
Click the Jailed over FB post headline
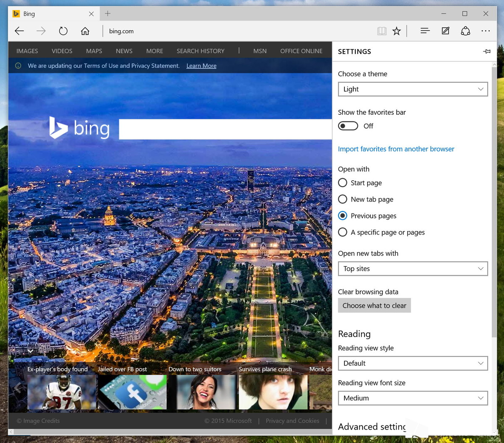pos(122,369)
